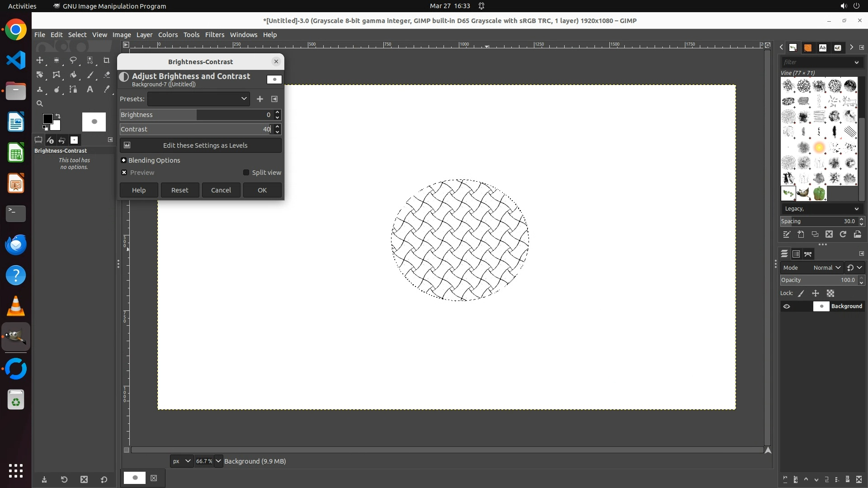
Task: Expand Blending Options section
Action: [x=123, y=160]
